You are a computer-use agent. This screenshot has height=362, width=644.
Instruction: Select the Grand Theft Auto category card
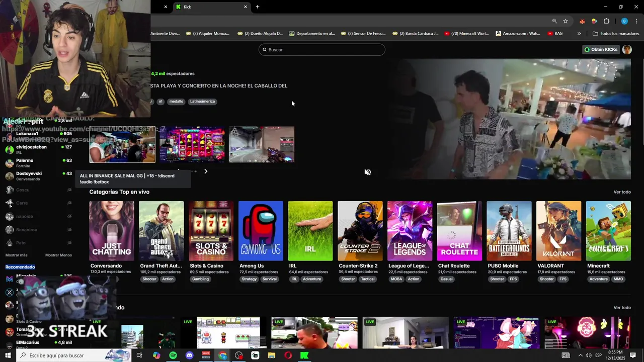161,231
